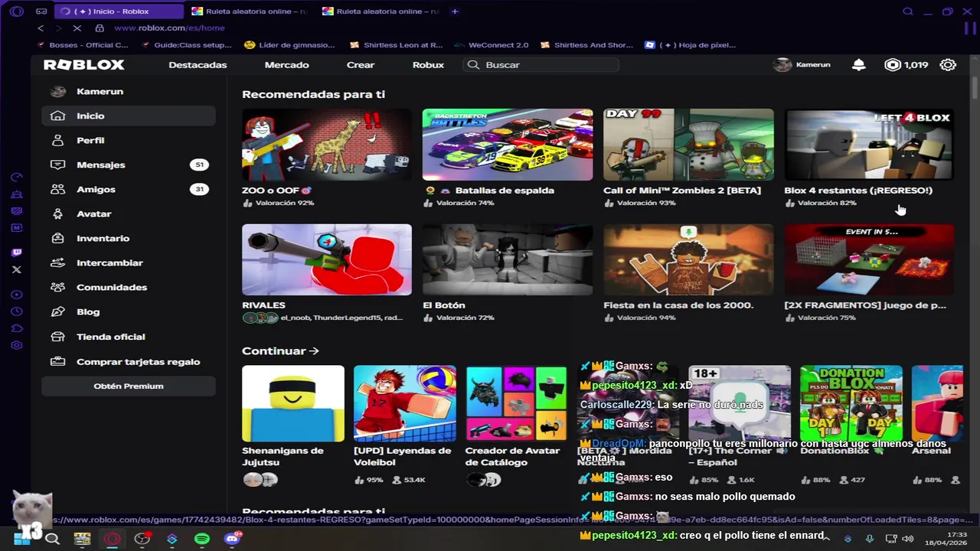Open Fiesta en la casa thumbnail
Screen dimensions: 980x551
click(x=688, y=259)
